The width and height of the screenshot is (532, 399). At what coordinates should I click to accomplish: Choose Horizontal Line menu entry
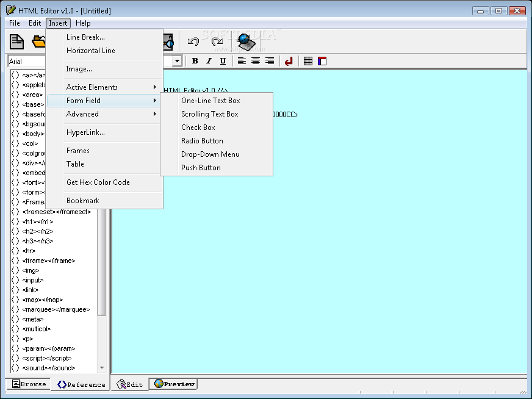tap(104, 51)
